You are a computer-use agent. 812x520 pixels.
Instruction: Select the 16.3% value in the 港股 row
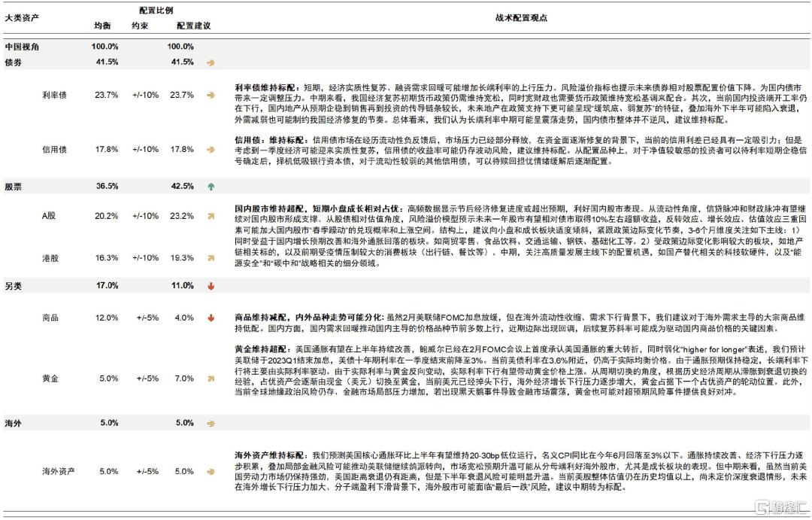pos(107,258)
